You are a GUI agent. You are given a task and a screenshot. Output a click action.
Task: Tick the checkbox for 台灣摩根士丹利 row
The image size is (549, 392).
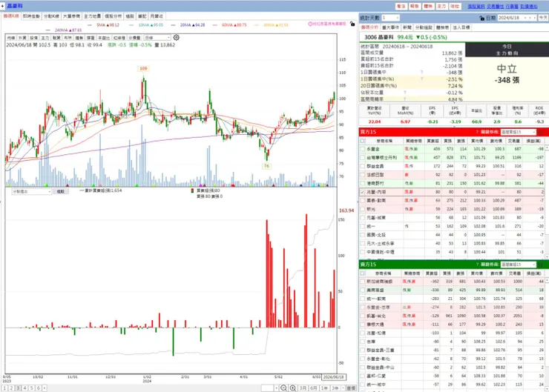coord(362,158)
